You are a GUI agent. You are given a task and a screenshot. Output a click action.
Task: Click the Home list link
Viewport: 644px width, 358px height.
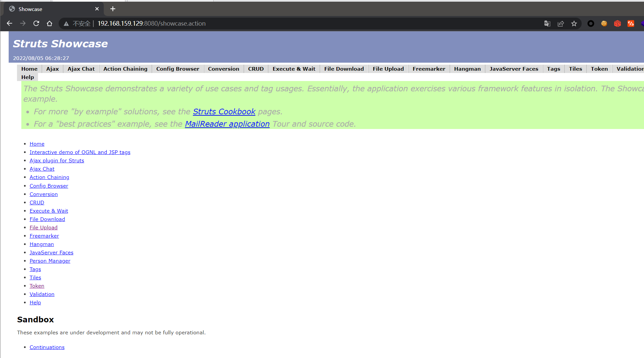37,144
